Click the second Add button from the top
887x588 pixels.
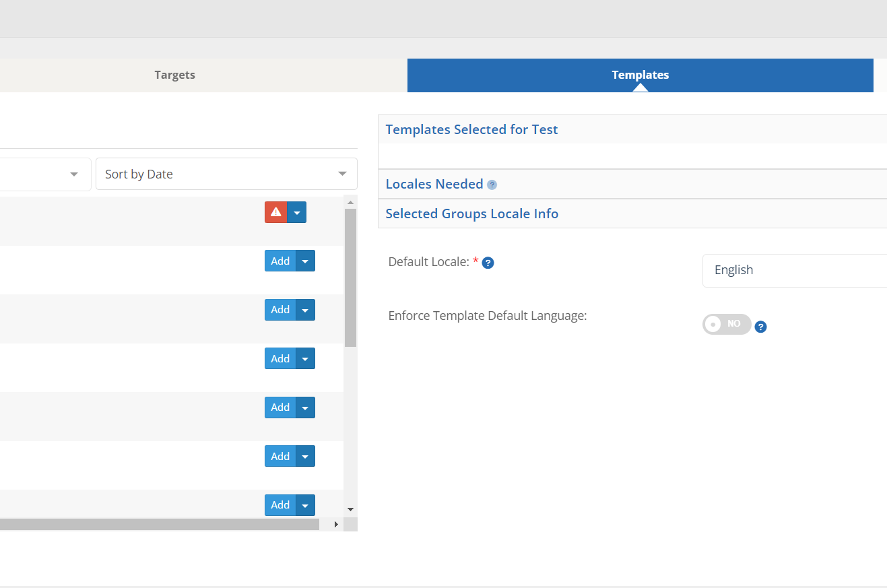pos(280,310)
